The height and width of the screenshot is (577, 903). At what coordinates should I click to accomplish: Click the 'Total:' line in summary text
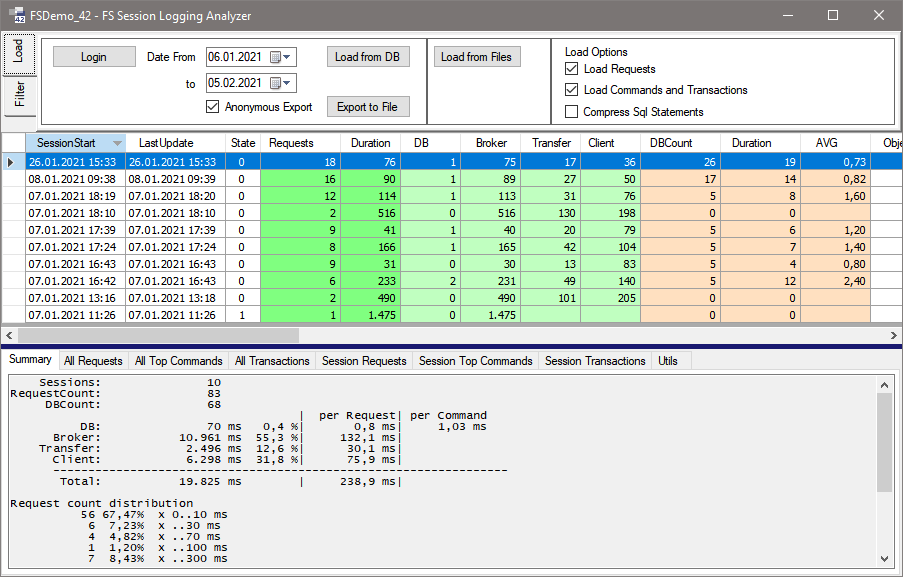[x=230, y=481]
